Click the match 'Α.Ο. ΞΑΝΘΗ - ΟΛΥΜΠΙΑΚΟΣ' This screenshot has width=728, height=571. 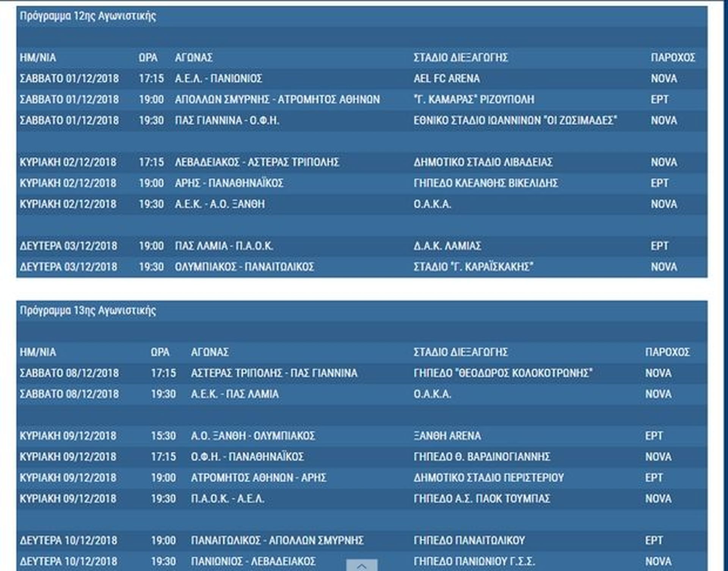click(253, 436)
